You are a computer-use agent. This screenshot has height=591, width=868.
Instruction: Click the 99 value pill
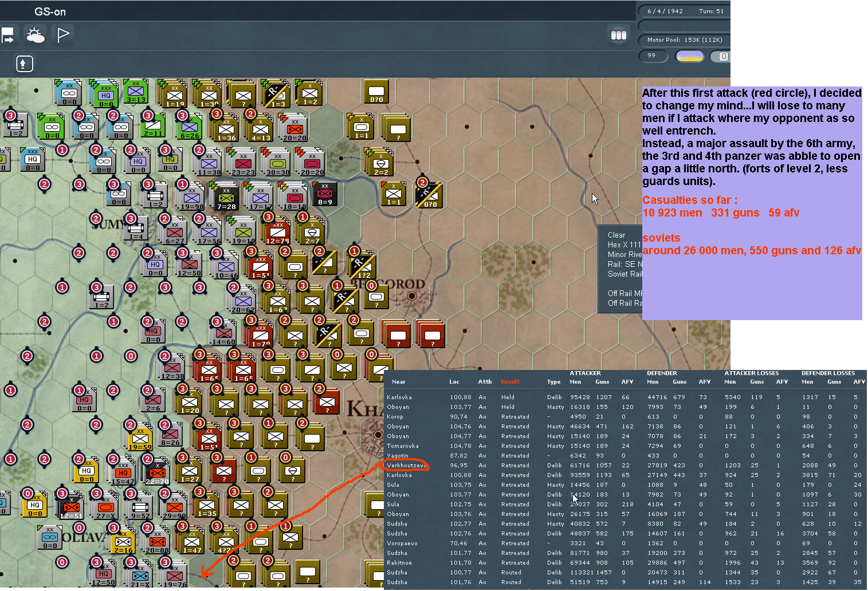click(653, 56)
